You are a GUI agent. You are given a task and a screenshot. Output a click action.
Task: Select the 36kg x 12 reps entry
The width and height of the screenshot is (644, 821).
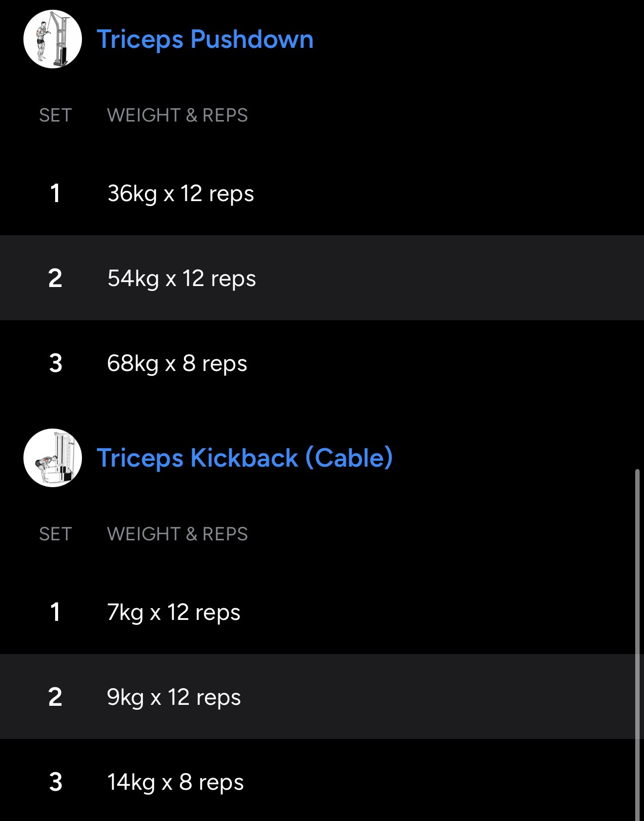click(x=181, y=193)
